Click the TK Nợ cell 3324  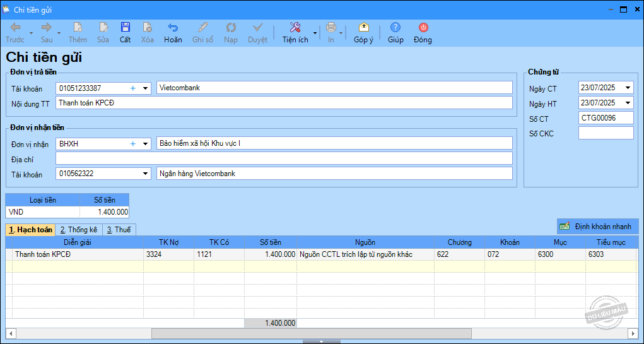click(x=169, y=254)
